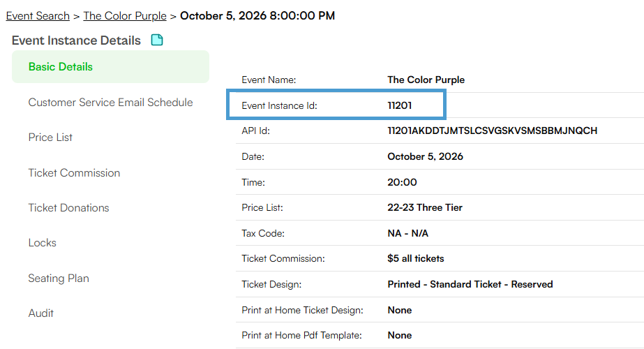The image size is (644, 349).
Task: Select Ticket Donations in the sidebar
Action: point(68,207)
